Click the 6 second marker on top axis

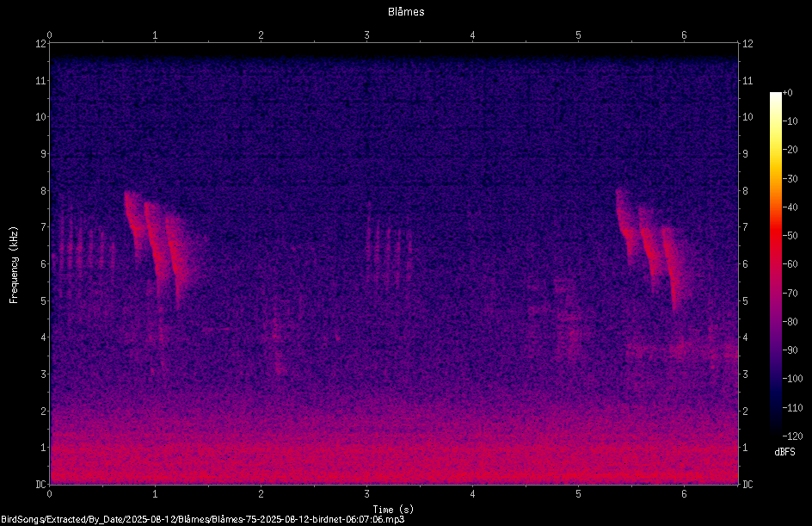coord(684,35)
